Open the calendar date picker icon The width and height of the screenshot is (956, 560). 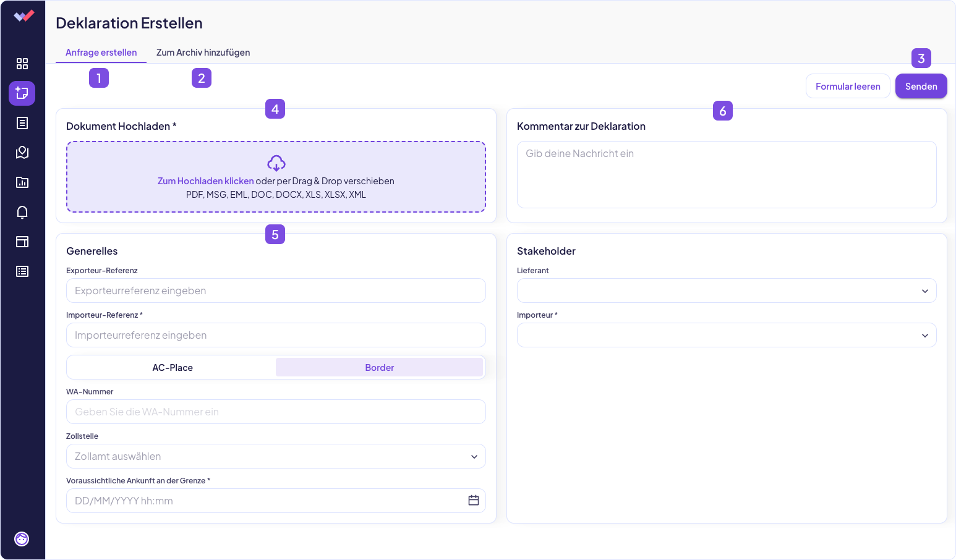(474, 501)
